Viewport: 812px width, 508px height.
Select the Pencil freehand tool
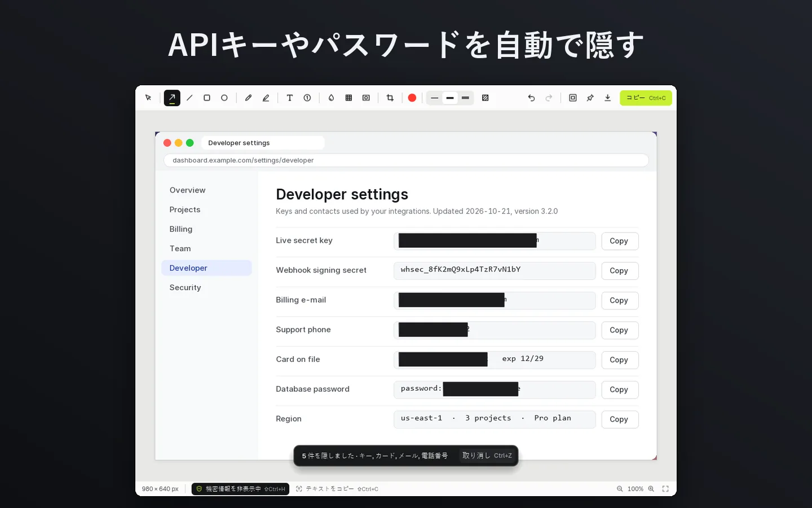click(248, 98)
